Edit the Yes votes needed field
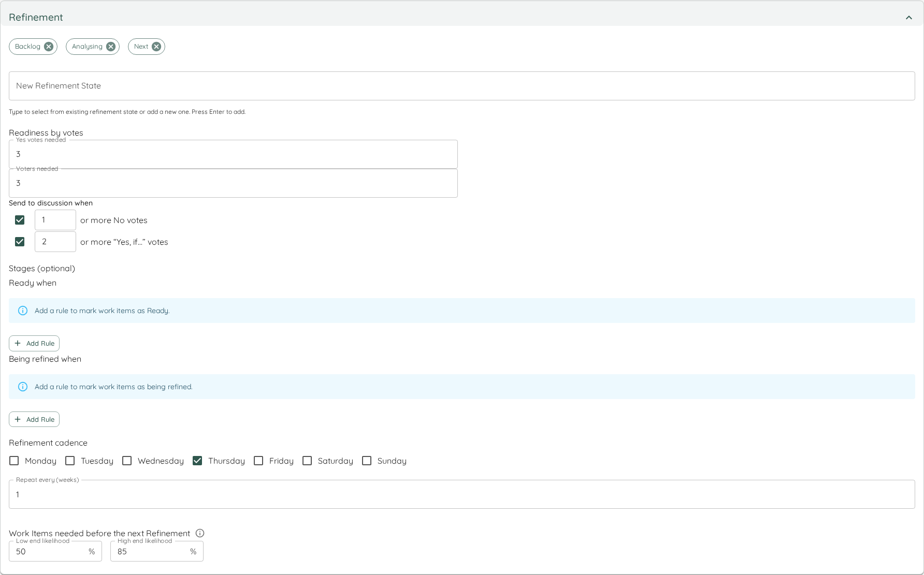The height and width of the screenshot is (575, 924). click(x=233, y=154)
